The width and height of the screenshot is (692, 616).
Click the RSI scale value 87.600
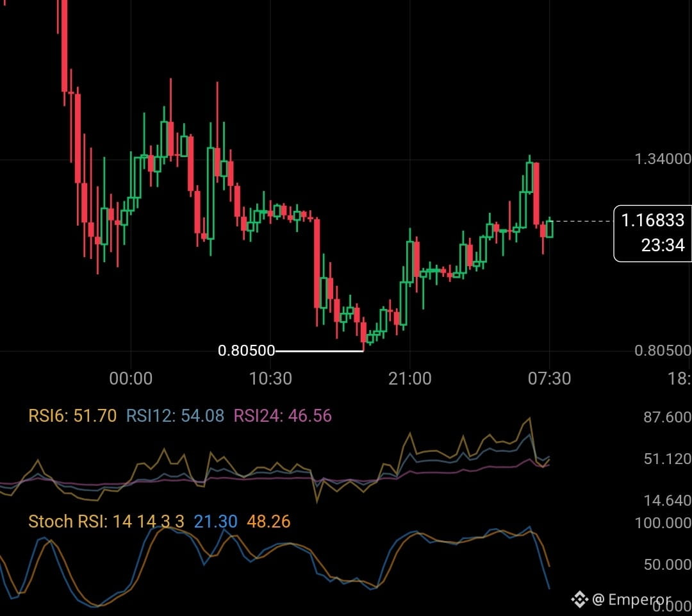[667, 417]
